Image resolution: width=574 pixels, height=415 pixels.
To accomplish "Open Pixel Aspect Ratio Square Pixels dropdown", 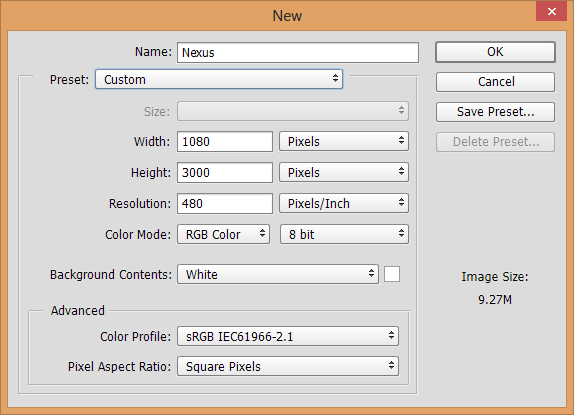I will (x=288, y=366).
